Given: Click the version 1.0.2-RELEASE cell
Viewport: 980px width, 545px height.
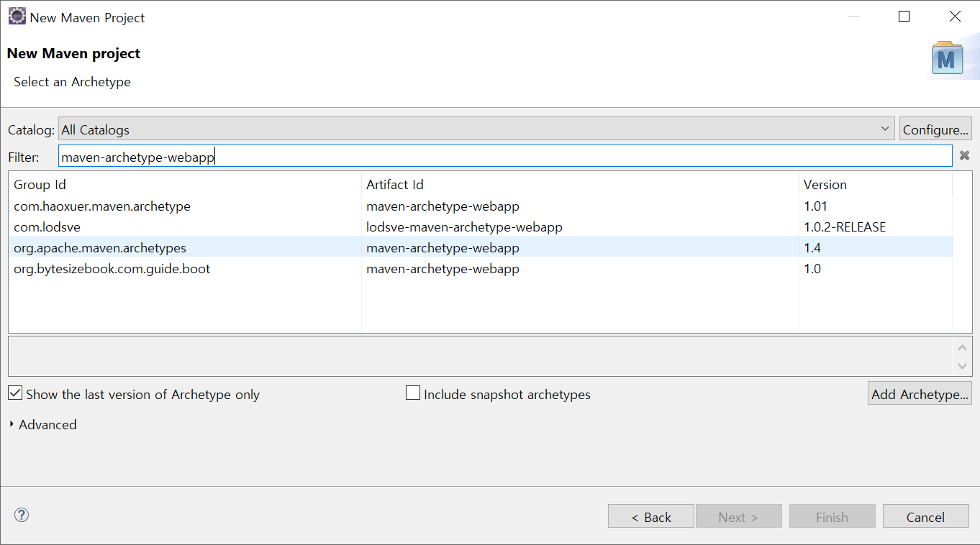Looking at the screenshot, I should pos(845,227).
